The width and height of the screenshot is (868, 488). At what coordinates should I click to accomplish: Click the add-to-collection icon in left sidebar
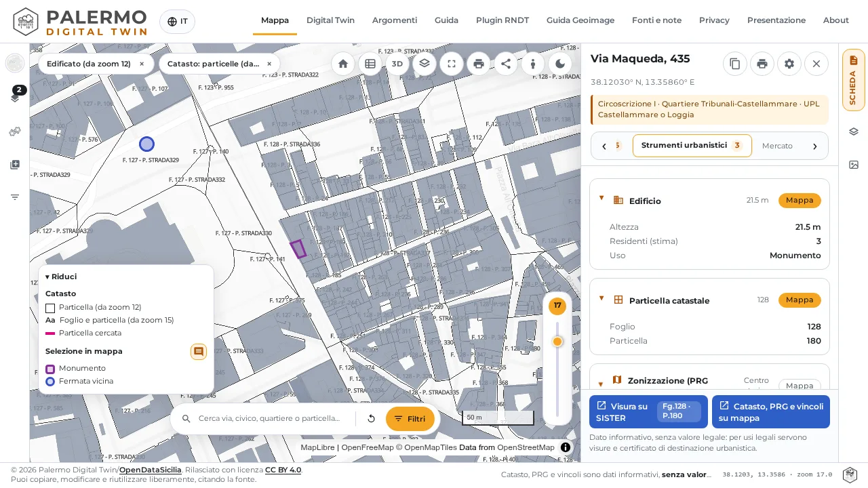click(x=15, y=165)
